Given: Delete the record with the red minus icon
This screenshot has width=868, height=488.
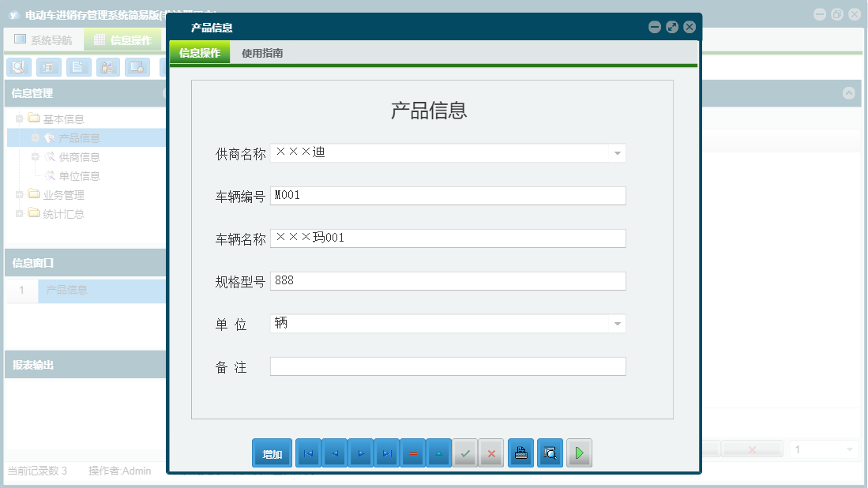Looking at the screenshot, I should coord(413,452).
